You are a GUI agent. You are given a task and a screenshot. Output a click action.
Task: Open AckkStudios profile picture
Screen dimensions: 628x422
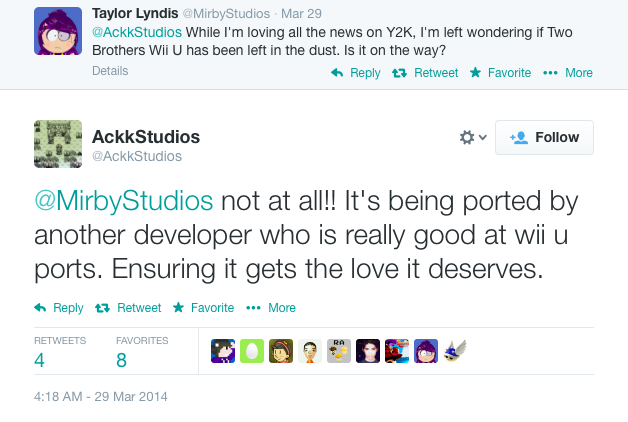[x=58, y=144]
